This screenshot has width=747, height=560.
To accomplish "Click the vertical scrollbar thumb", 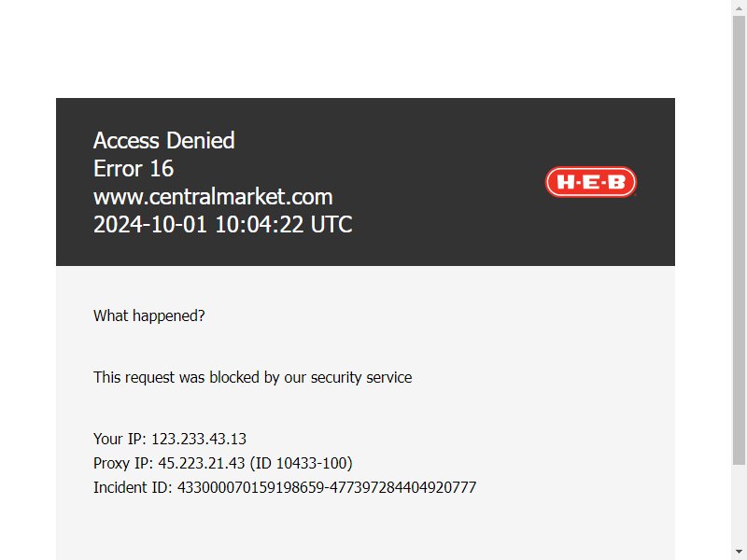I will click(739, 241).
